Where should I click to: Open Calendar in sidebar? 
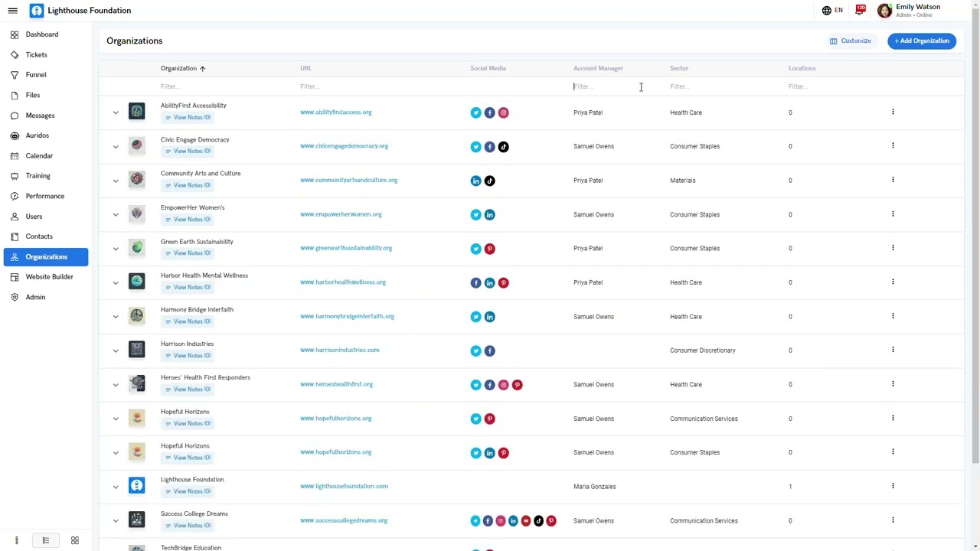click(46, 156)
